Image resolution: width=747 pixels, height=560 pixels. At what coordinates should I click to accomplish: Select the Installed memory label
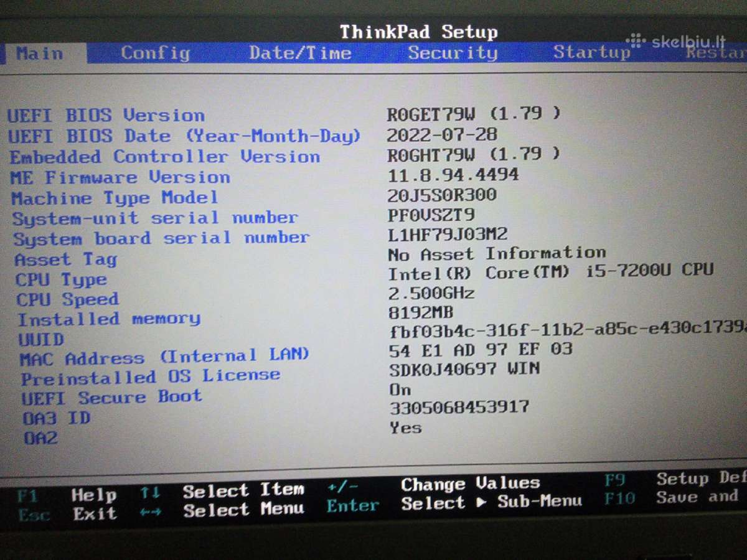click(109, 319)
